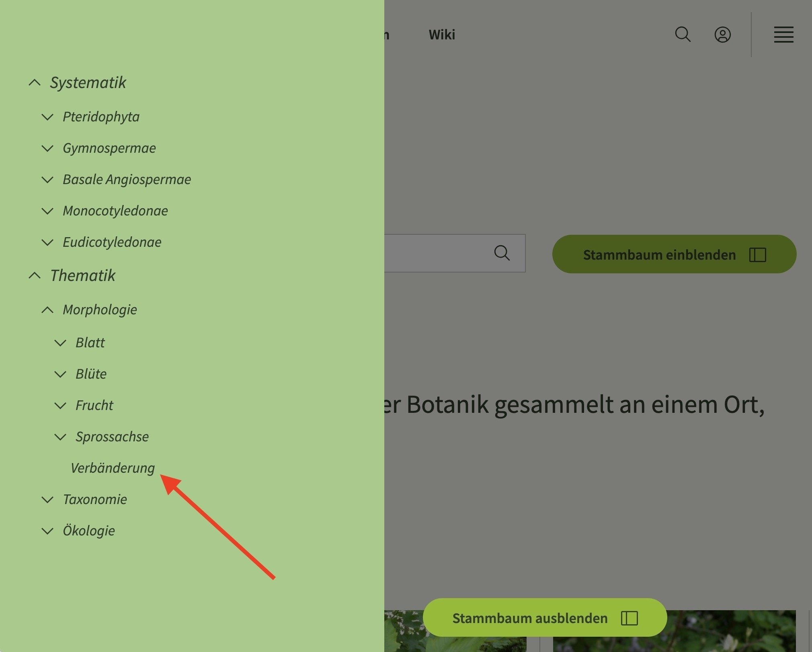Collapse the Systematik section chevron
Image resolution: width=812 pixels, height=652 pixels.
pos(35,83)
